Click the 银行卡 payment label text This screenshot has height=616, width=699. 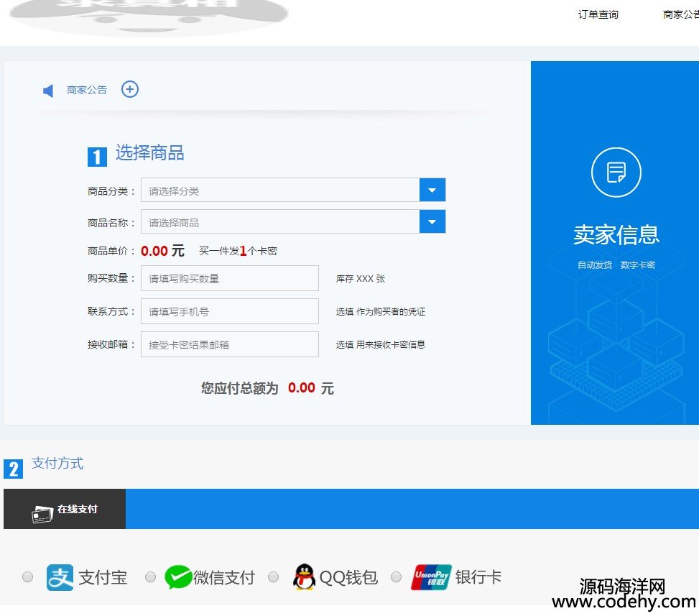click(478, 576)
